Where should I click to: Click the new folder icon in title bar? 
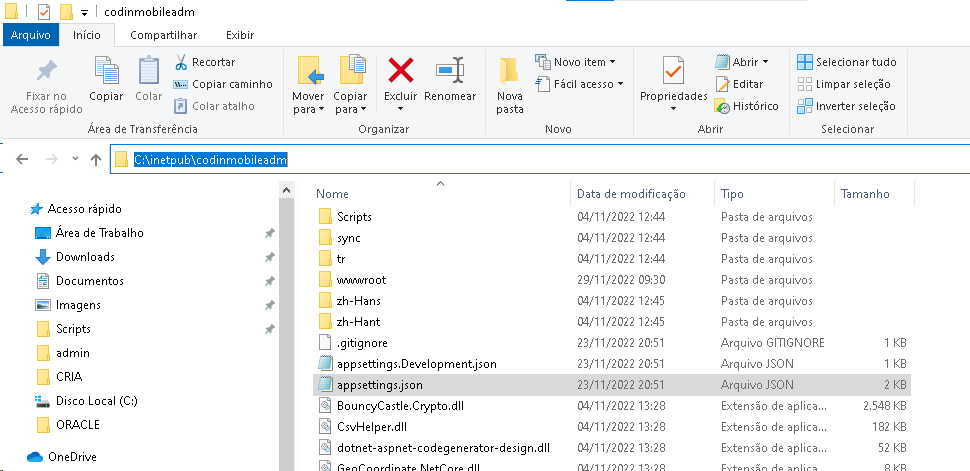[66, 11]
